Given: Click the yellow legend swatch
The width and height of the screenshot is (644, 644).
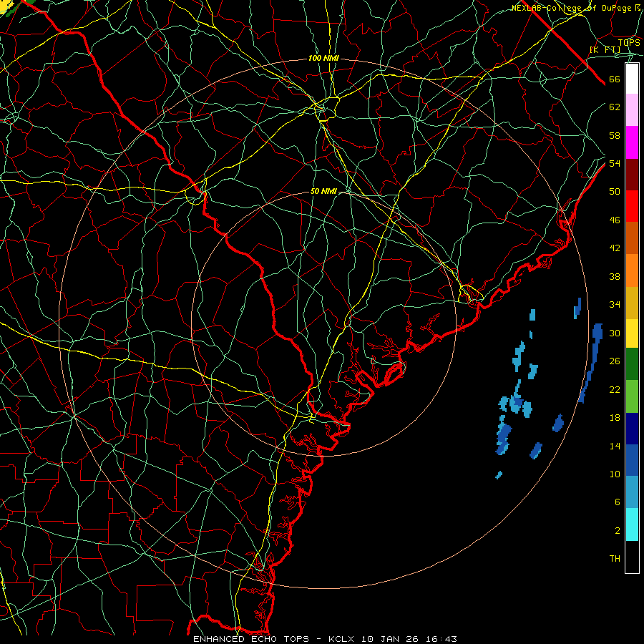Looking at the screenshot, I should [x=632, y=333].
